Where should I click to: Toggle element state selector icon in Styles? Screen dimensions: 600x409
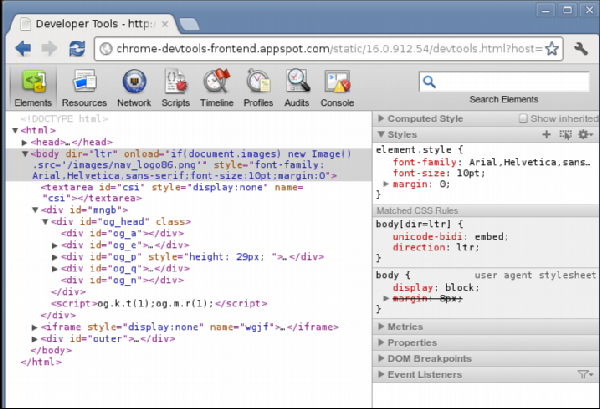pos(565,134)
